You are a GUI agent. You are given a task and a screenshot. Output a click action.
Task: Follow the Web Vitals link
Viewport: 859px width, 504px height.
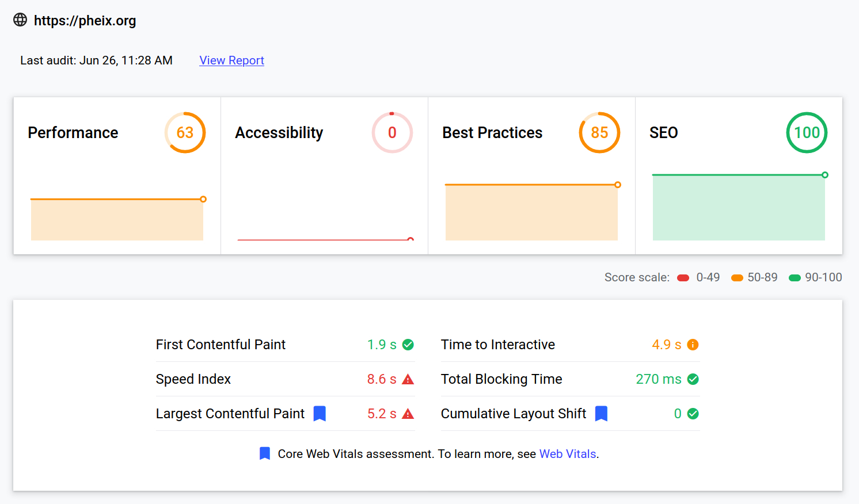[x=568, y=454]
